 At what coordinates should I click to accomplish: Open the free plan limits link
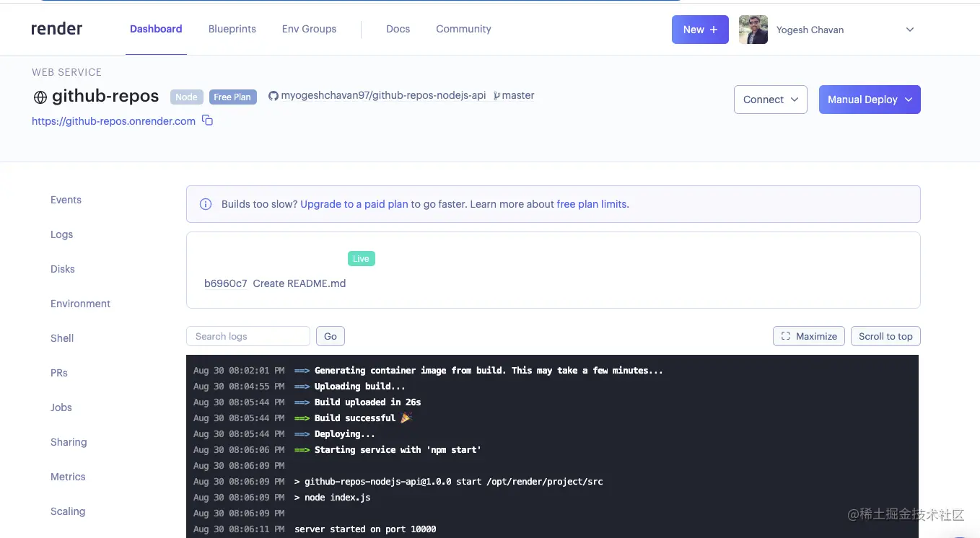[x=592, y=204]
